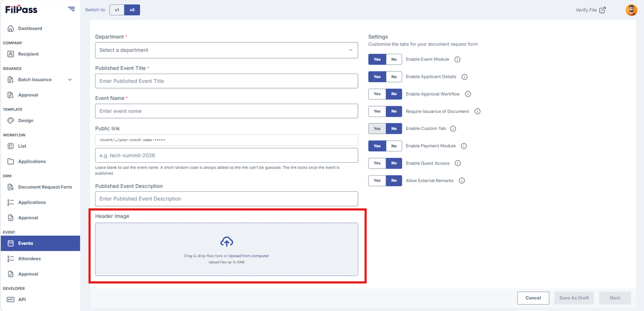The width and height of the screenshot is (644, 311).
Task: Set Enable Applicant Details to Yes
Action: click(377, 77)
